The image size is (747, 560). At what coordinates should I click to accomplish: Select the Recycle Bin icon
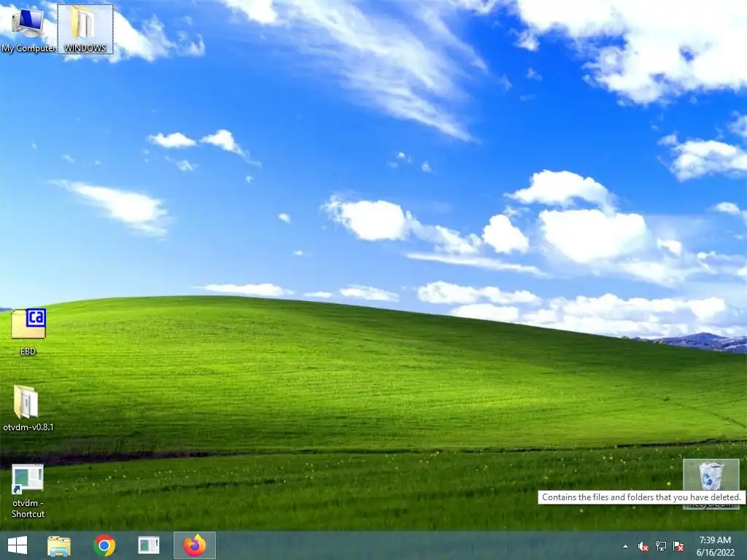click(x=711, y=483)
